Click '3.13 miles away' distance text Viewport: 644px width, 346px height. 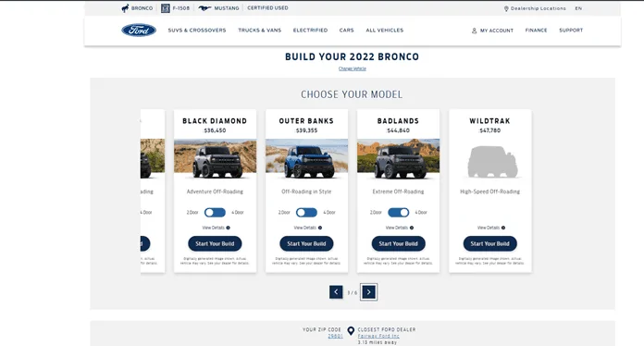pyautogui.click(x=377, y=342)
